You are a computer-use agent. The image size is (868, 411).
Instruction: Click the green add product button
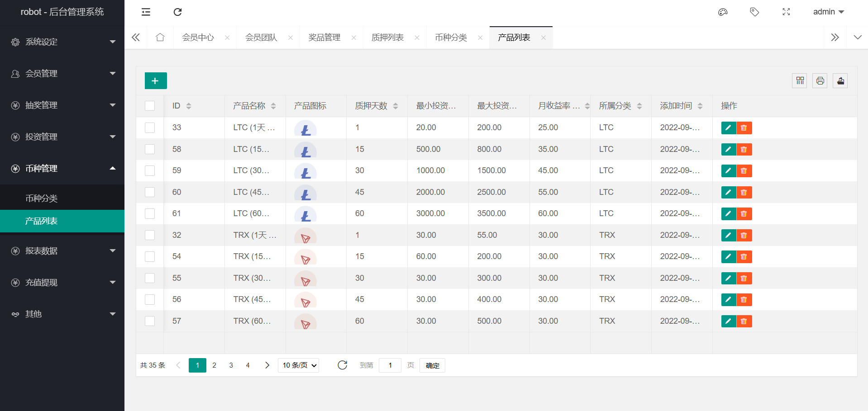(156, 81)
